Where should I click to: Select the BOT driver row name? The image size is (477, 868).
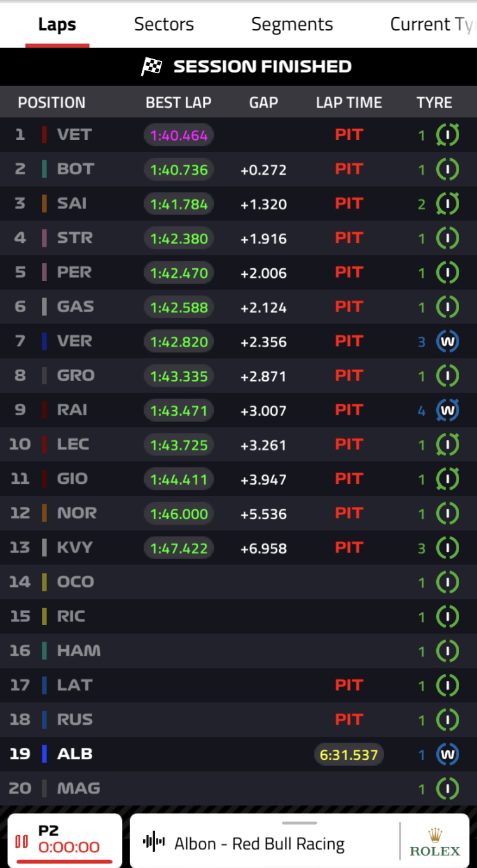[75, 169]
